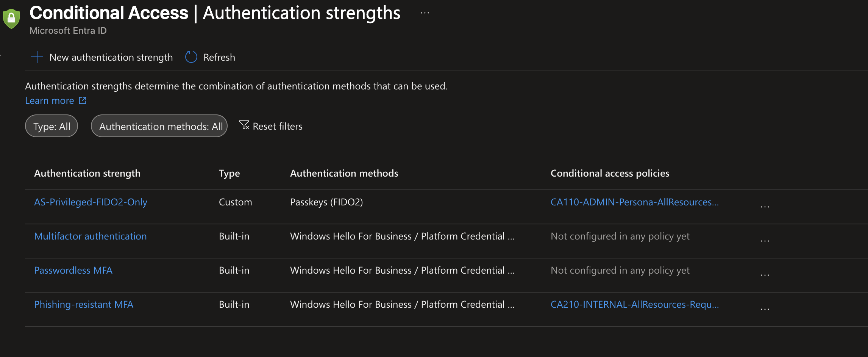The width and height of the screenshot is (868, 357).
Task: Open the Phishing-resistant MFA strength link
Action: [84, 304]
